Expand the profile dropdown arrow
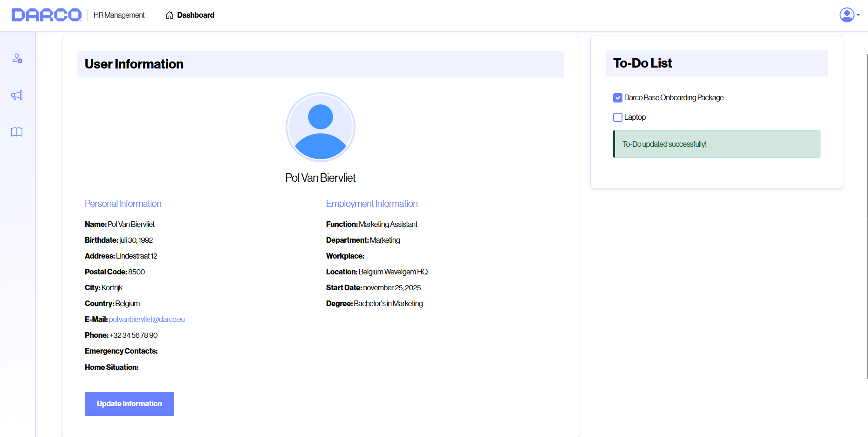This screenshot has height=437, width=868. click(858, 17)
